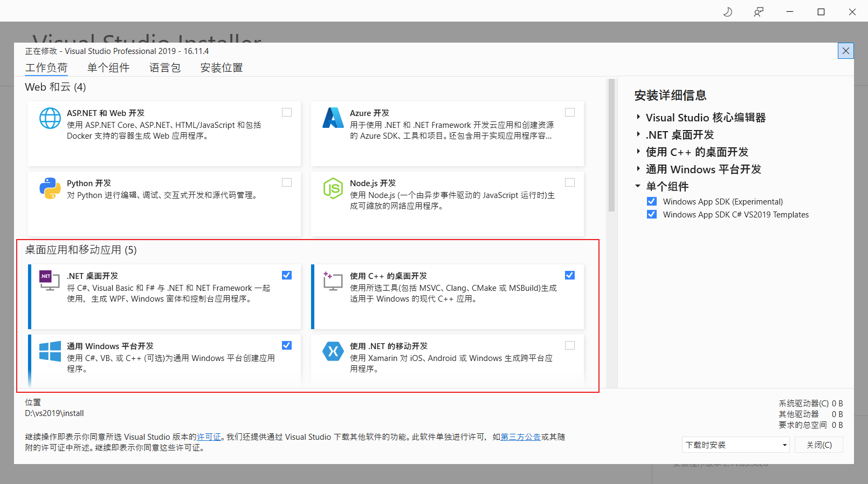Click the Universal Windows Platform logo icon

50,351
